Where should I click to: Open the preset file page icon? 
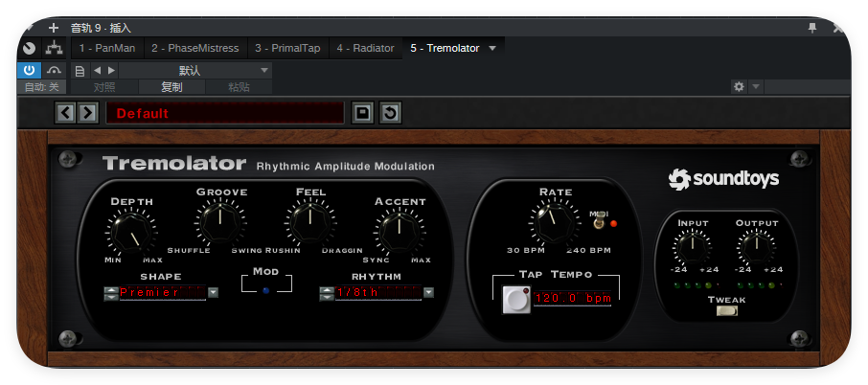click(x=80, y=71)
